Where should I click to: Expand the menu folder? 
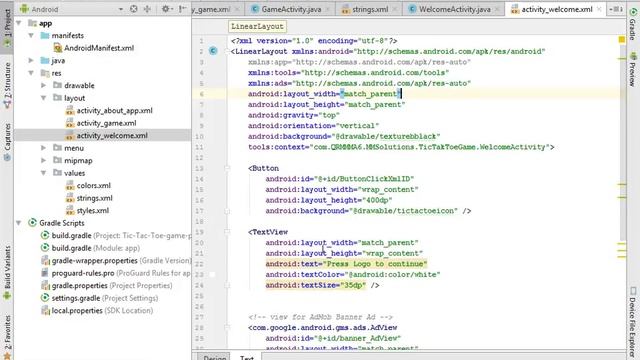(x=44, y=148)
